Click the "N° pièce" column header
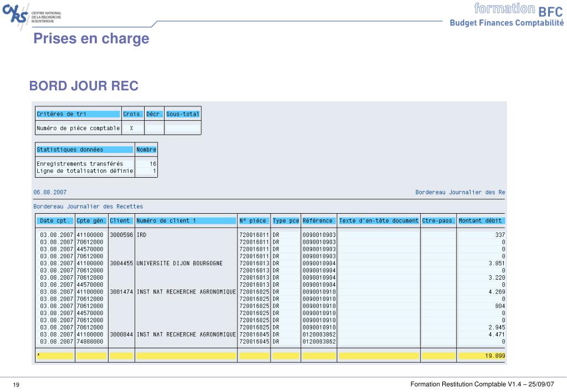This screenshot has height=392, width=567. 254,221
